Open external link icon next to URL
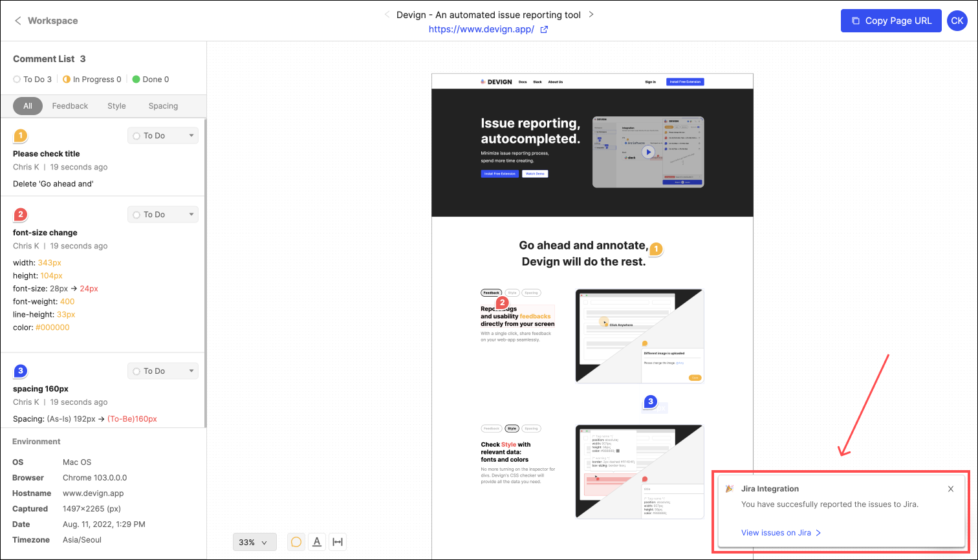Viewport: 978px width, 560px height. pos(544,30)
